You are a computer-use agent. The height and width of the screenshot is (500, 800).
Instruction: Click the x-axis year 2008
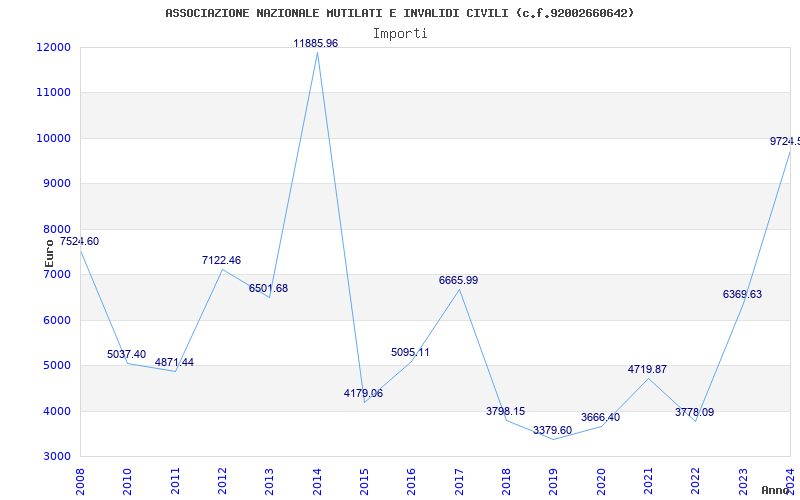(80, 481)
